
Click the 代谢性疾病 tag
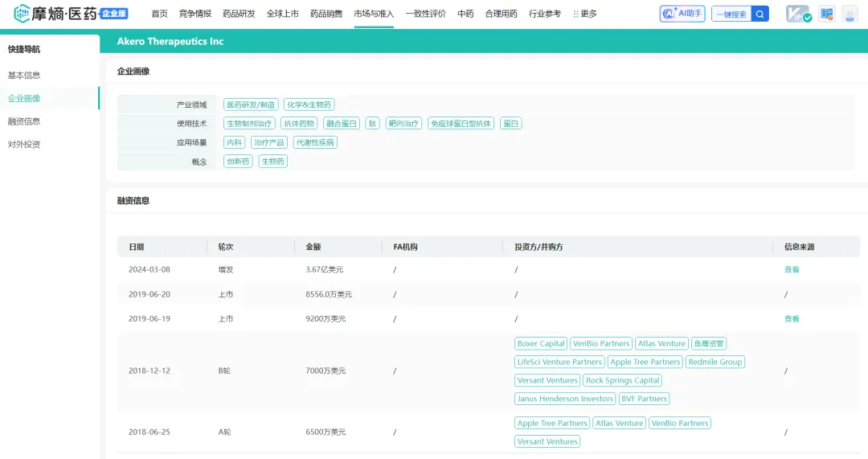315,142
